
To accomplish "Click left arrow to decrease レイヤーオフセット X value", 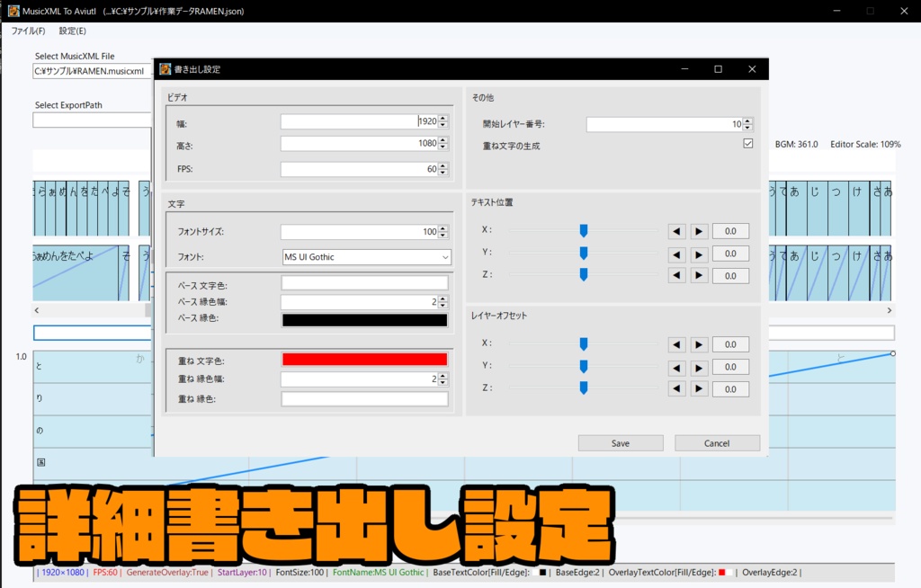I will point(676,343).
